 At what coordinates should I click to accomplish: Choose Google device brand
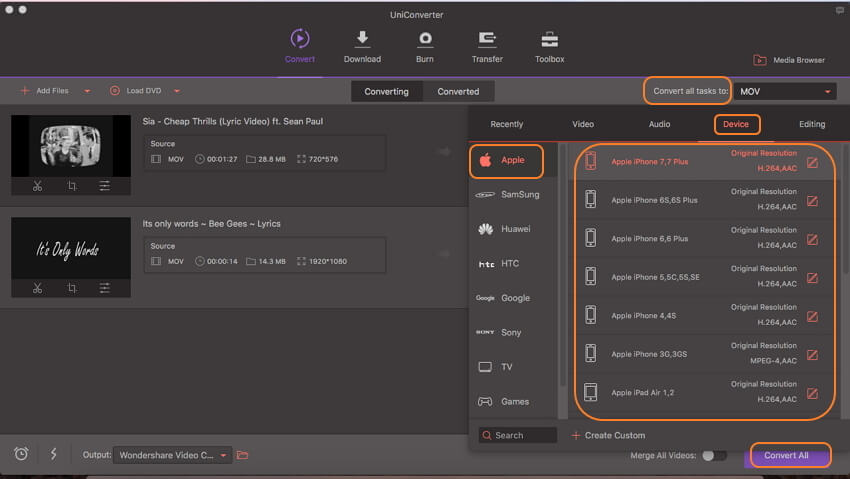point(513,298)
